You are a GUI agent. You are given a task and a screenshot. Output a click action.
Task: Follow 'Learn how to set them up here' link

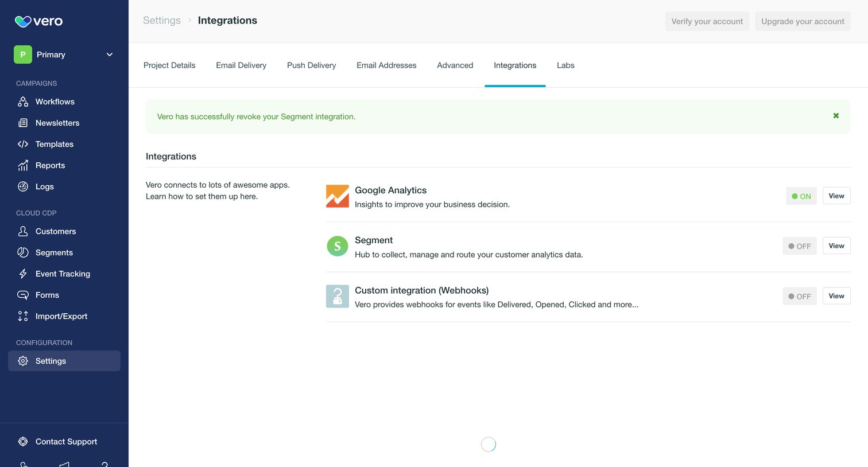(201, 196)
